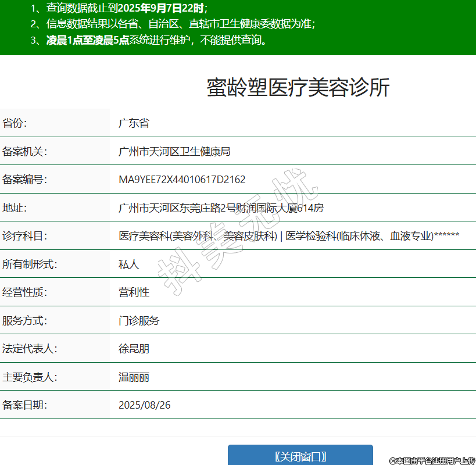Click the 法定代表人 row label
Viewport: 476px width, 465px height.
[30, 349]
